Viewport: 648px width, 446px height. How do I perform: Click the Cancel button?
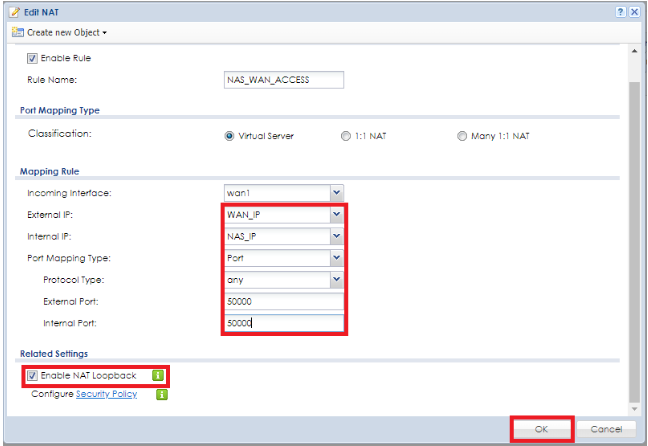click(x=606, y=429)
